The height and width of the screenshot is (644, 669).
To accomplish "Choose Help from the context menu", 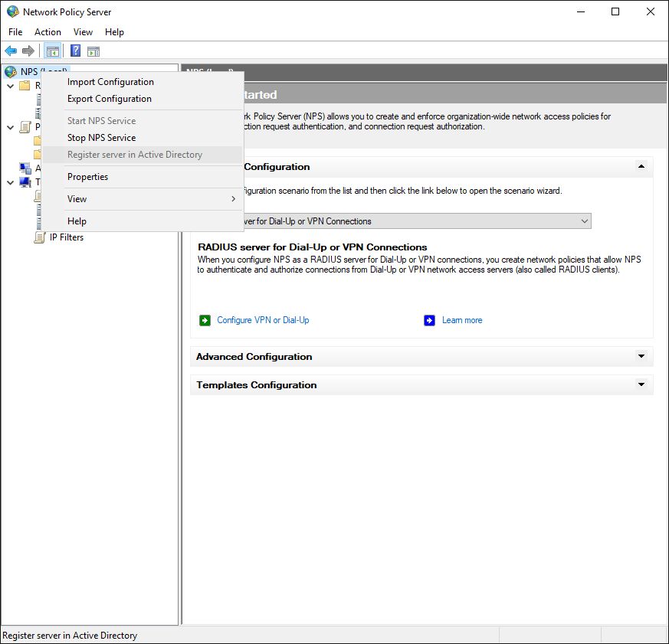I will click(143, 221).
